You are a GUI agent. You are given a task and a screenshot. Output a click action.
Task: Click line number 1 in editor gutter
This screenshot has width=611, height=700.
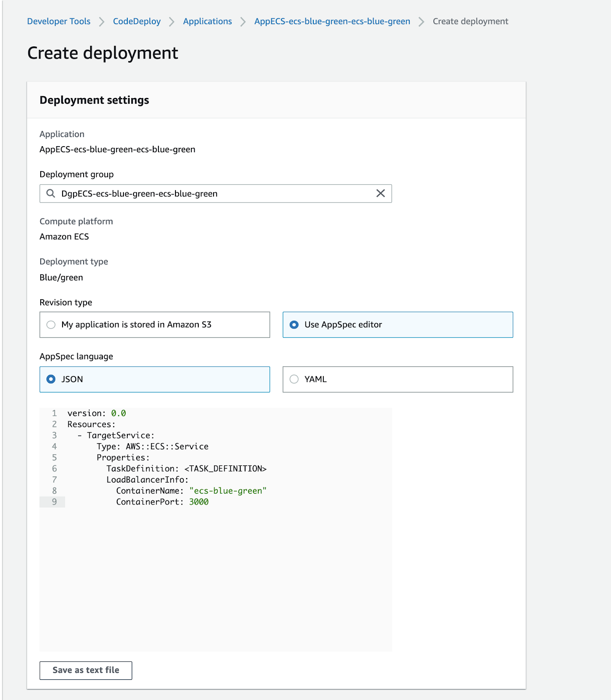(x=54, y=413)
